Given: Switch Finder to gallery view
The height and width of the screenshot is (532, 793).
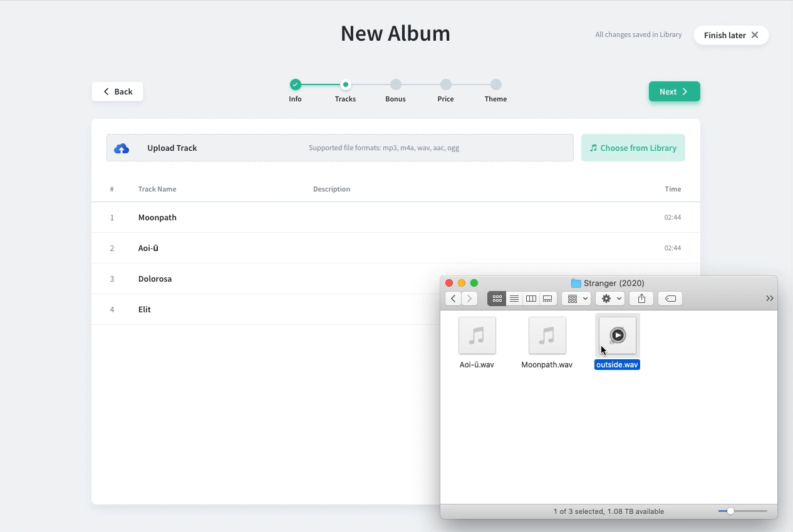Looking at the screenshot, I should pos(547,299).
